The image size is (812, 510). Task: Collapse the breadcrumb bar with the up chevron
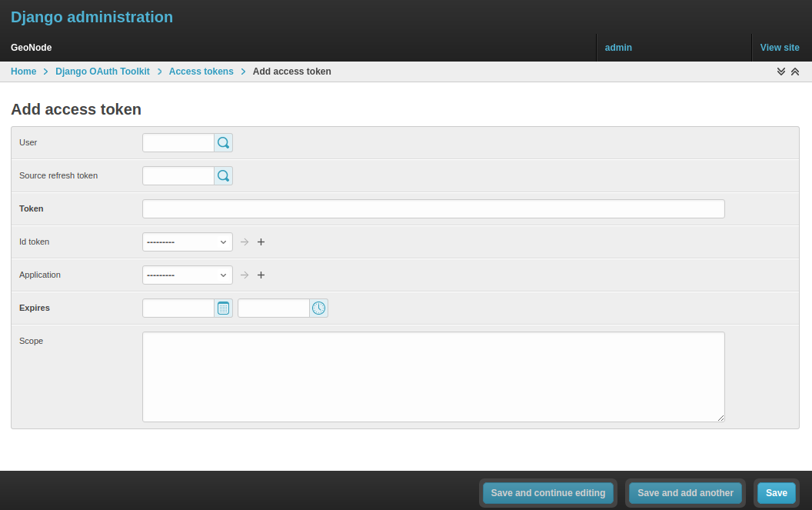pyautogui.click(x=795, y=72)
